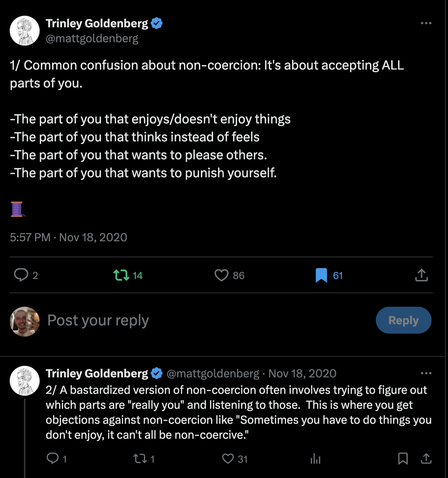Open the author's name at the top
This screenshot has height=478, width=448.
point(97,23)
